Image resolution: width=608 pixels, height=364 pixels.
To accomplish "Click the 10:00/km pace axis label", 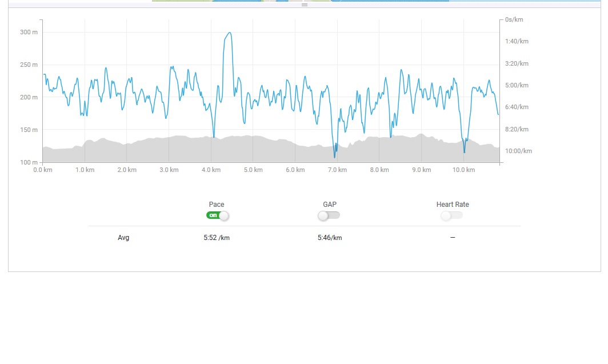I will [518, 151].
